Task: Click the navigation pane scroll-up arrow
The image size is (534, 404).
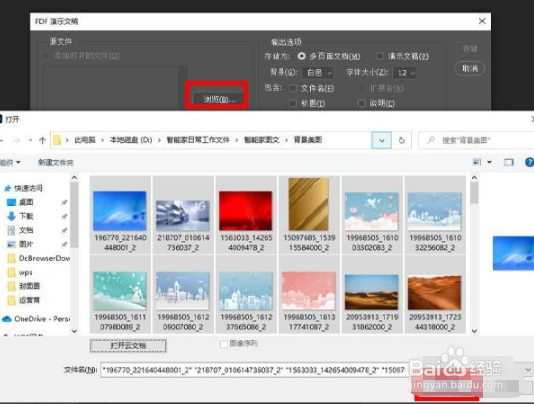Action: [74, 177]
